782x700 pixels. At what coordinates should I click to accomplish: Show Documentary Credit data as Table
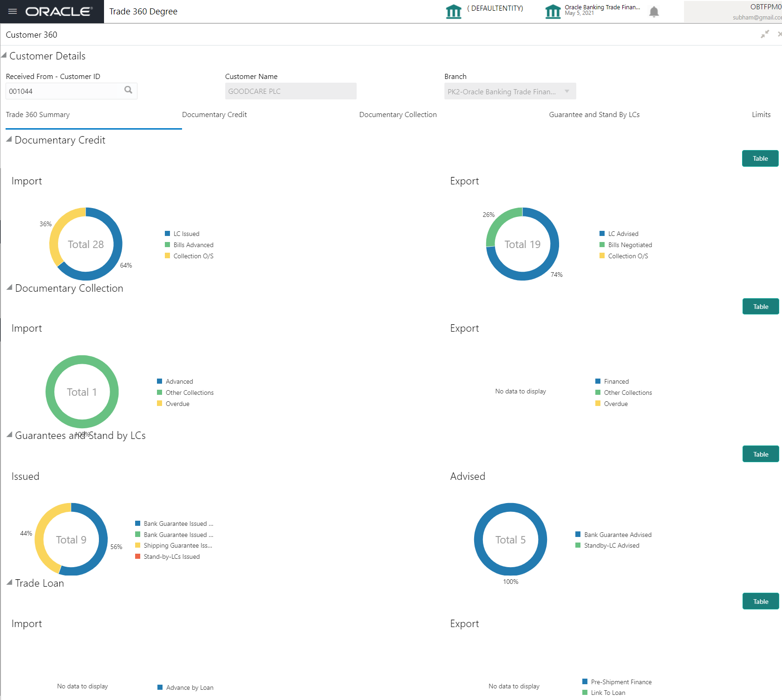[x=760, y=158]
